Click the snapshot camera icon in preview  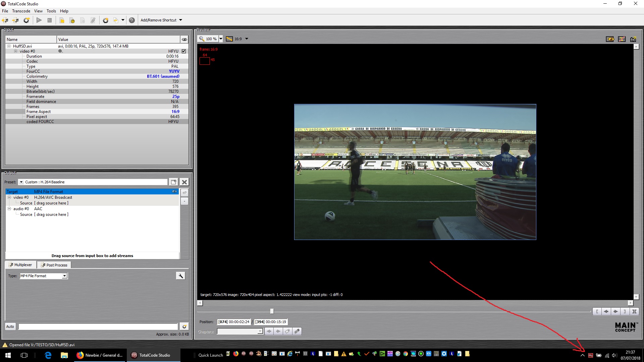633,39
